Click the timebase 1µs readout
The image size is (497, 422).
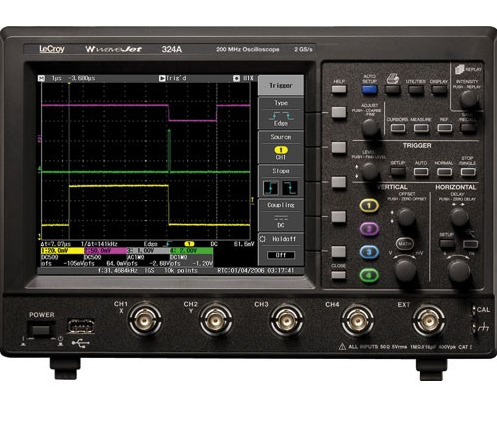pyautogui.click(x=57, y=78)
